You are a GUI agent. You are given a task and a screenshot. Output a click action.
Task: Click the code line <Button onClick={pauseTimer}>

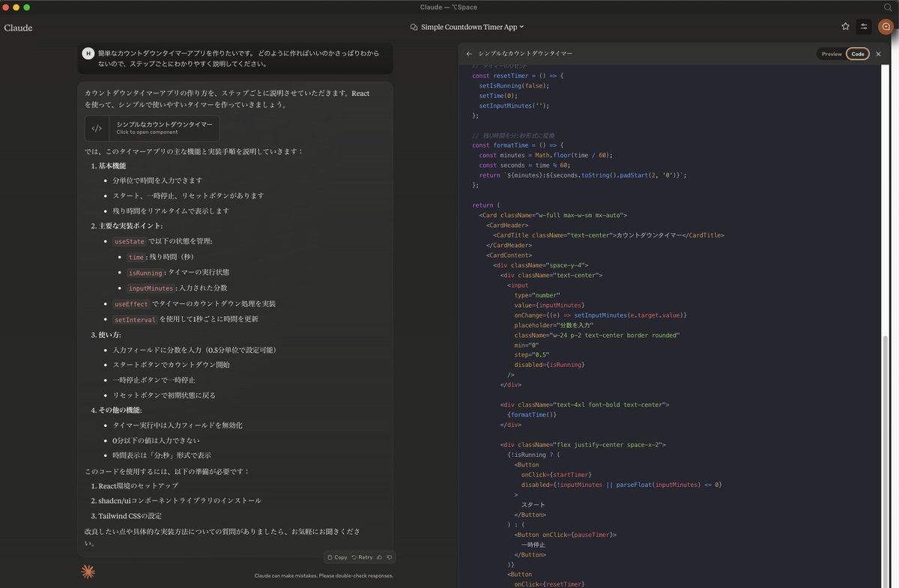(566, 534)
